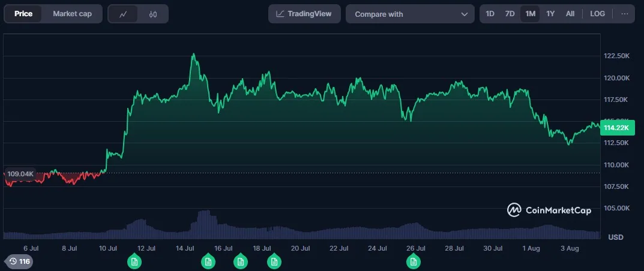Viewport: 644px width, 271px height.
Task: Click the 22 Jul date label
Action: 339,248
